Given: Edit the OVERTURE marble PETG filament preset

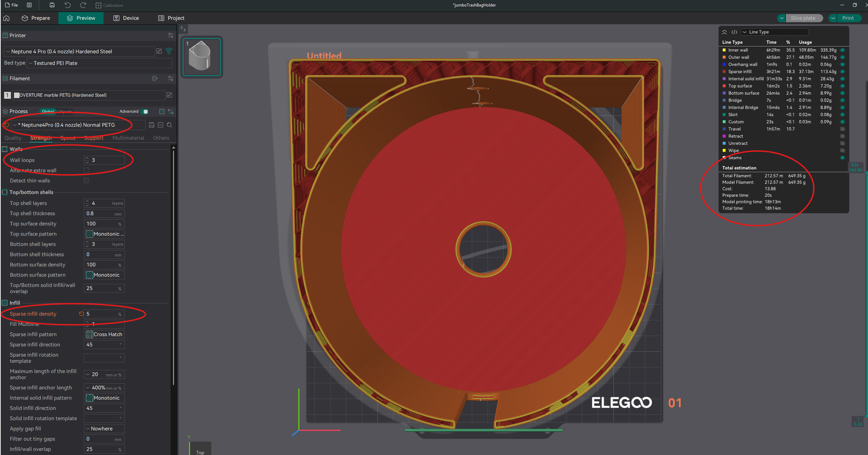Looking at the screenshot, I should click(x=170, y=95).
